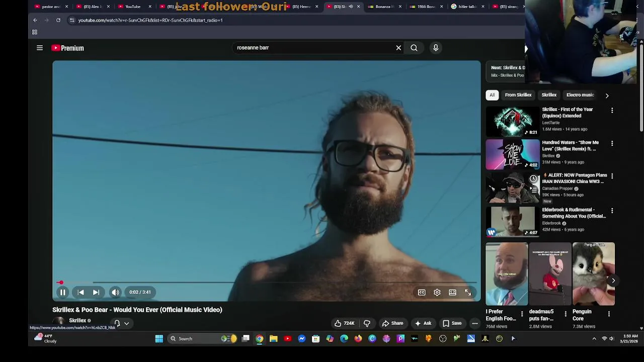The width and height of the screenshot is (644, 362).
Task: Like the video with 724K likes
Action: click(x=345, y=323)
